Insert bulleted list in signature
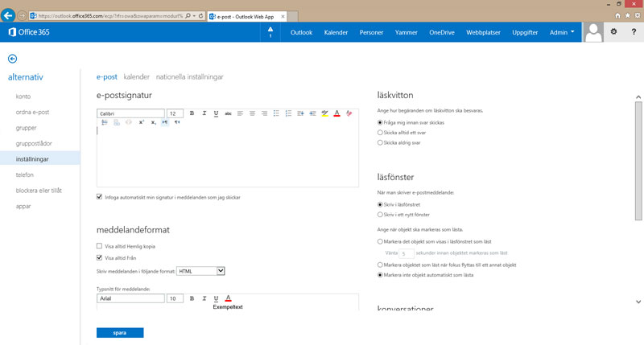 pos(276,113)
